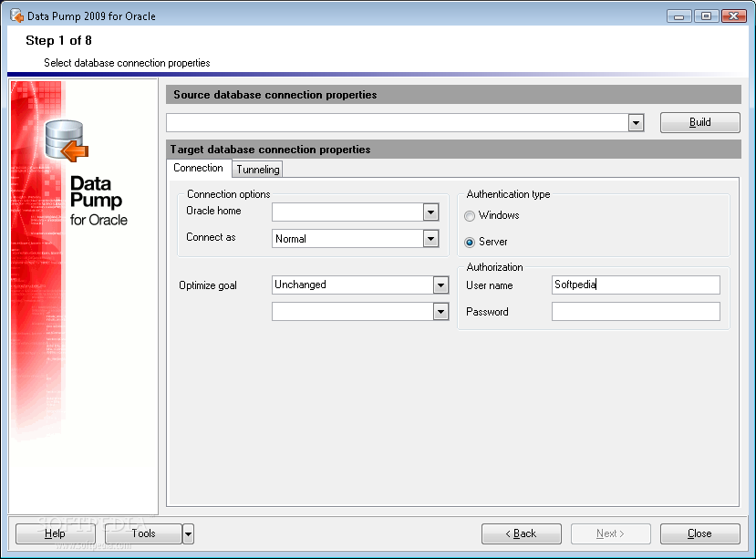This screenshot has width=756, height=559.
Task: Select the Server authentication radio button
Action: (470, 243)
